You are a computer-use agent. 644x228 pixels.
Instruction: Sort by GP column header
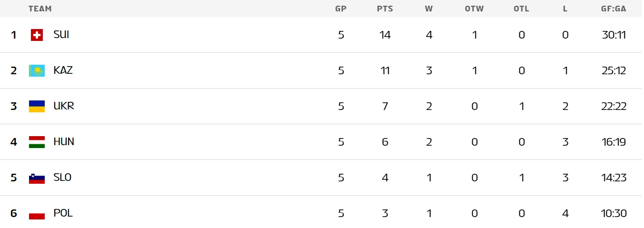coord(340,9)
